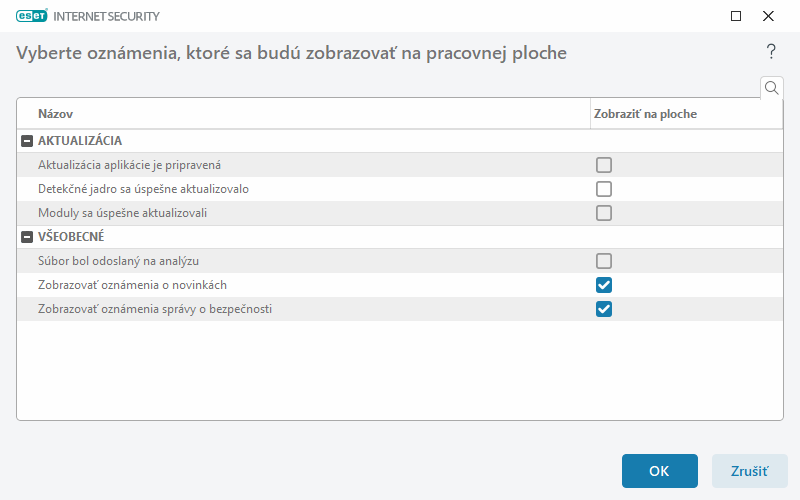Screen dimensions: 800x500
Task: Close the dialog with the X icon
Action: (768, 16)
